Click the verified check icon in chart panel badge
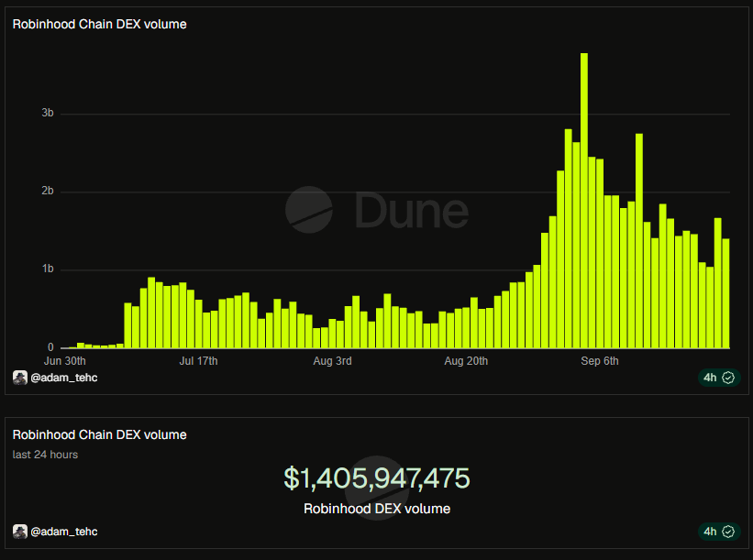Screen dimensions: 753x560 tap(728, 378)
